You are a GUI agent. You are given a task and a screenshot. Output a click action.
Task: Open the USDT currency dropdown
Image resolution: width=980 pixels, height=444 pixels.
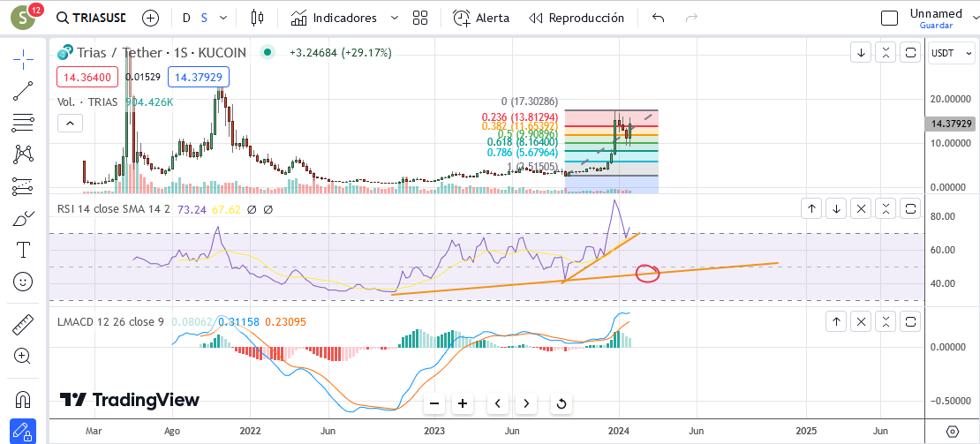[x=951, y=53]
